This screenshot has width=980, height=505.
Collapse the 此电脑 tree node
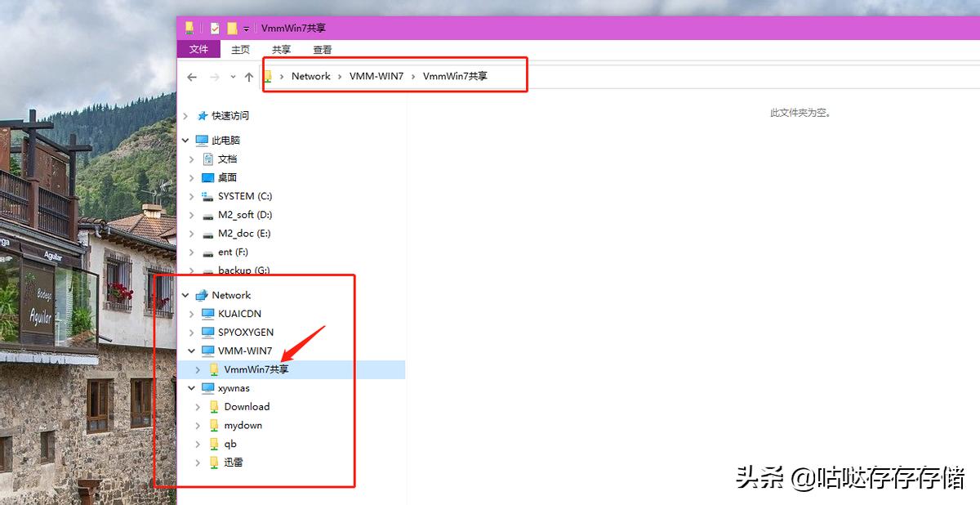click(x=186, y=141)
